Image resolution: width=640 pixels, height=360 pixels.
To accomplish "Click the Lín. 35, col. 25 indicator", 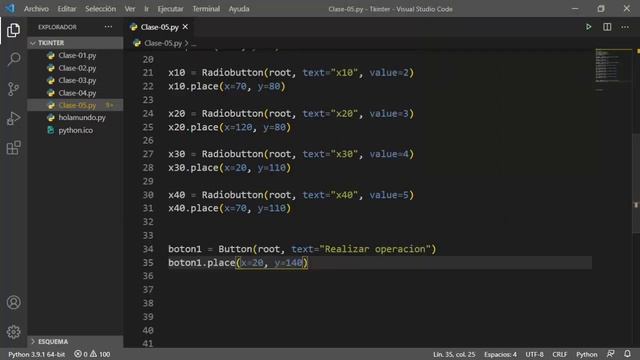I will tap(454, 354).
